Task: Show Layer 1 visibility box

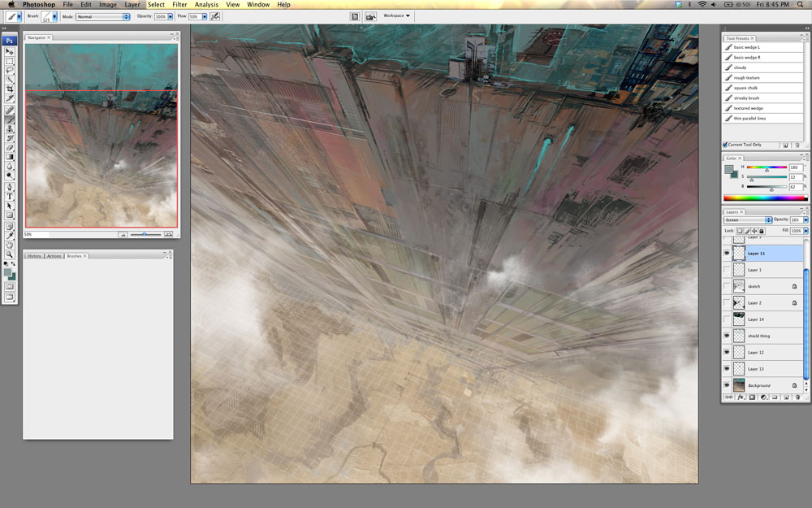Action: [727, 270]
